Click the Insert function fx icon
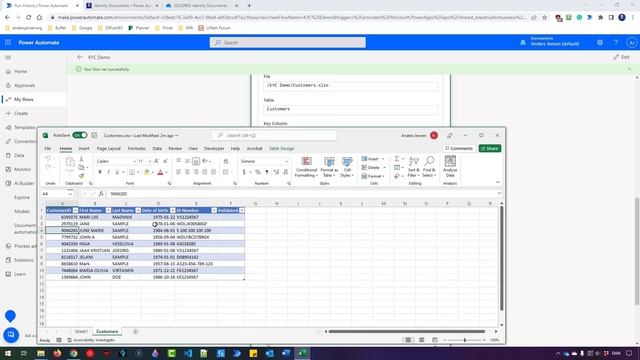Viewport: 640px width, 360px height. coord(101,194)
